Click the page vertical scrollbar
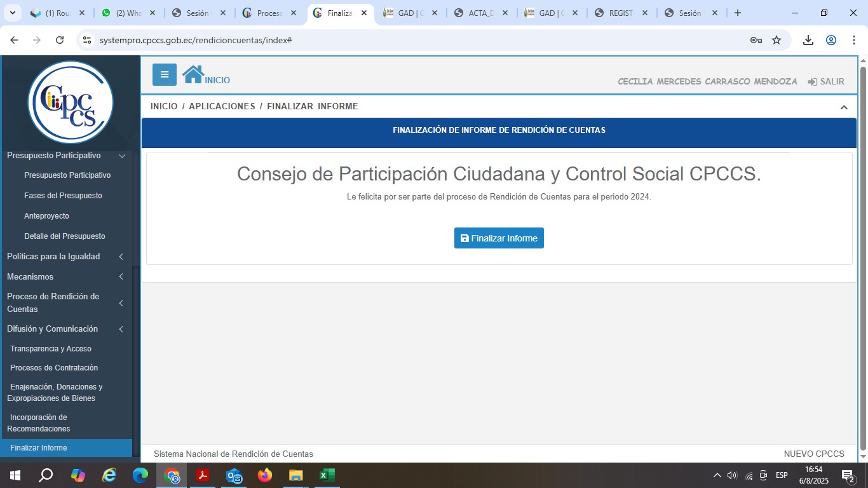Viewport: 868px width, 488px height. (x=862, y=254)
